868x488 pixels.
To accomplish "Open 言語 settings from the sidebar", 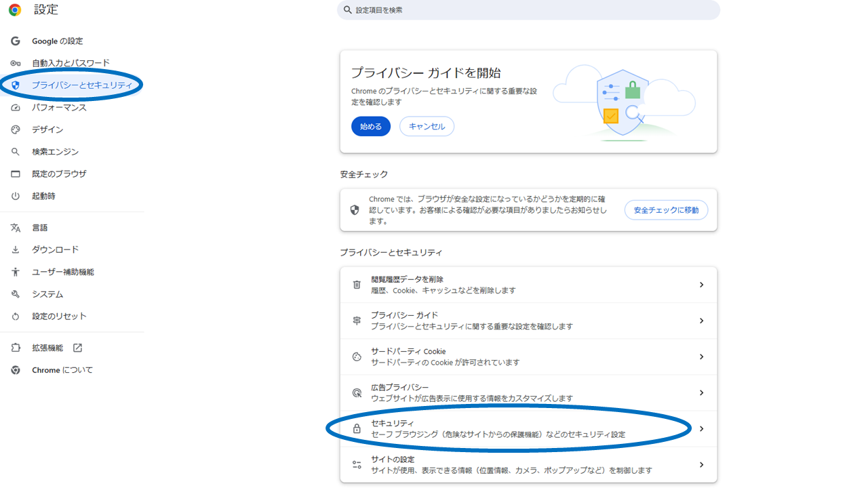I will (37, 227).
